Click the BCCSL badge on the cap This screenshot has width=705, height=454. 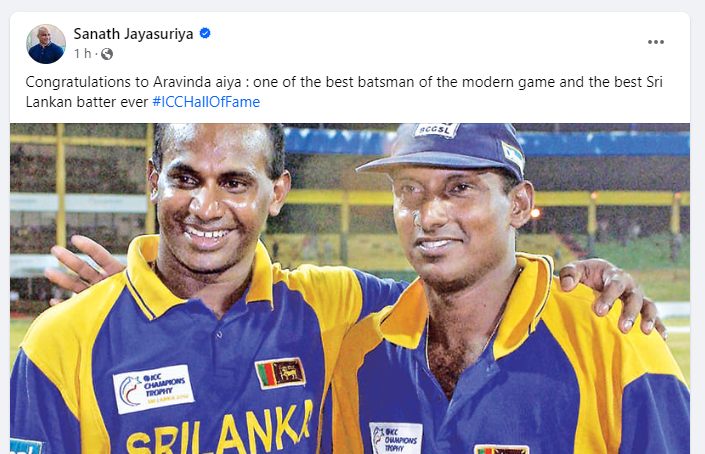[436, 130]
